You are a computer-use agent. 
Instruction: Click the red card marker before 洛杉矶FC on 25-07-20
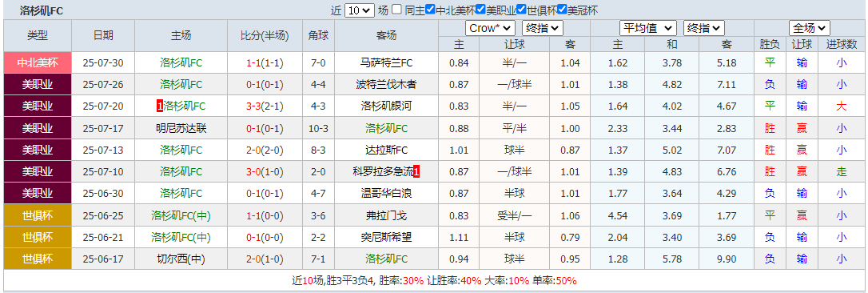click(x=160, y=106)
